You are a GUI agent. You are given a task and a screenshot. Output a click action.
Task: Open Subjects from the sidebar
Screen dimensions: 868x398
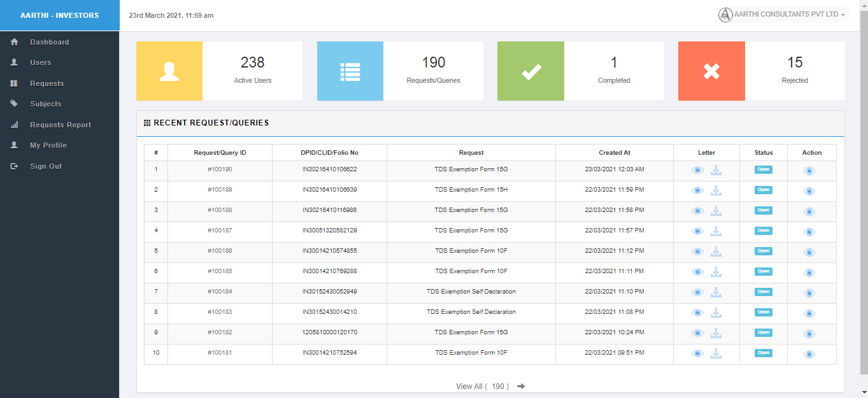pyautogui.click(x=45, y=104)
